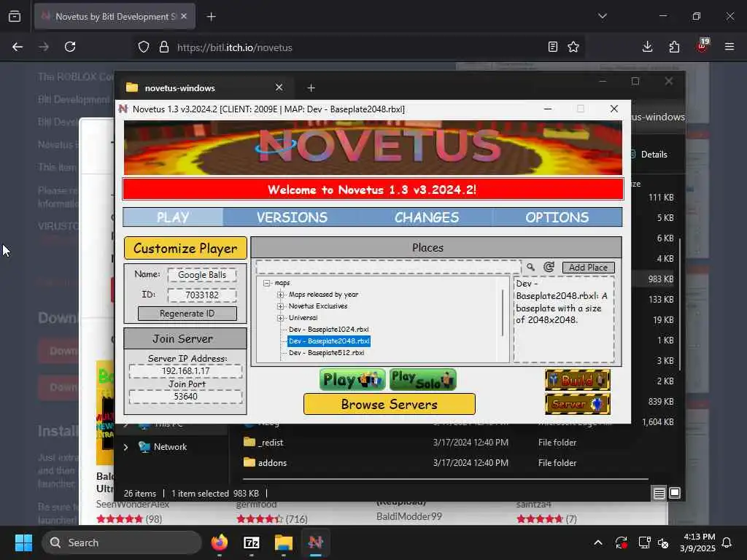Click the Add Place button

tap(589, 268)
